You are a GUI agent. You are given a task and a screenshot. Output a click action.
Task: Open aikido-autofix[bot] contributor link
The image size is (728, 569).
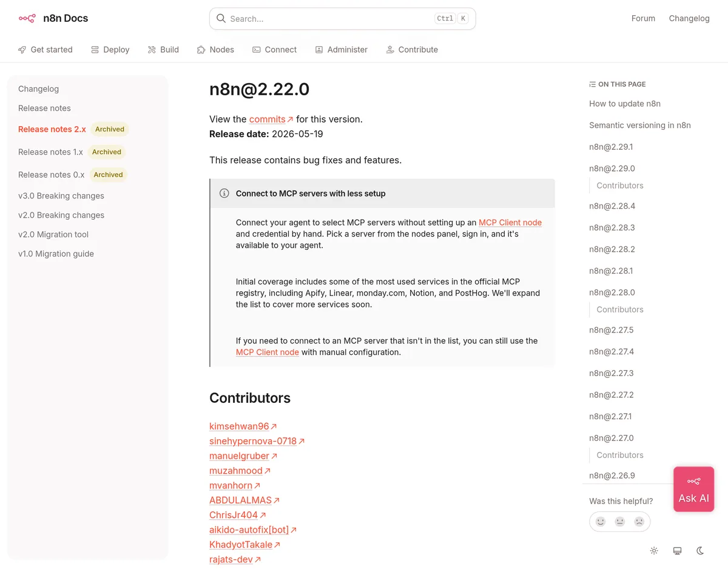click(249, 530)
